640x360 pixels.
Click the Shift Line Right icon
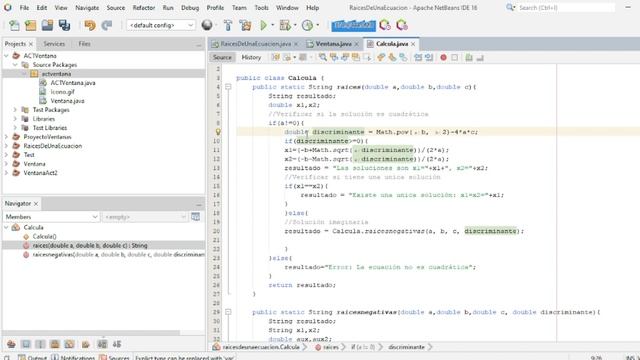(429, 58)
